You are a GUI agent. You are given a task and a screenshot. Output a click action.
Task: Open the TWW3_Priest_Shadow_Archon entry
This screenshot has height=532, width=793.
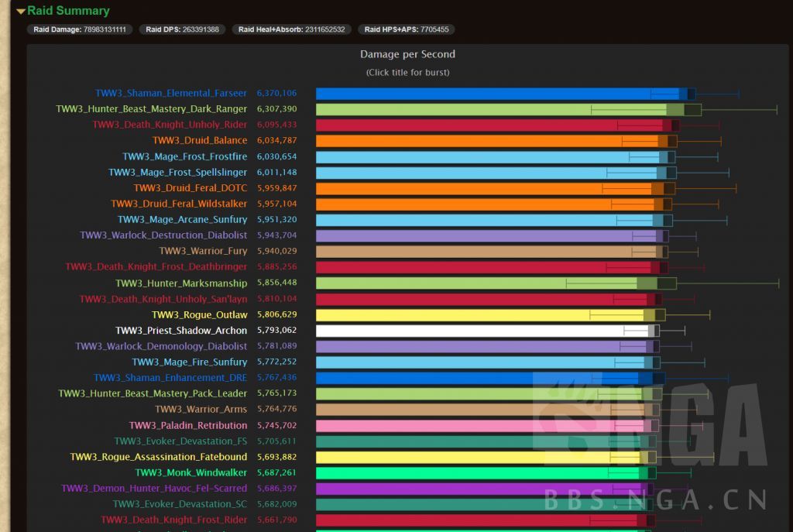coord(181,331)
